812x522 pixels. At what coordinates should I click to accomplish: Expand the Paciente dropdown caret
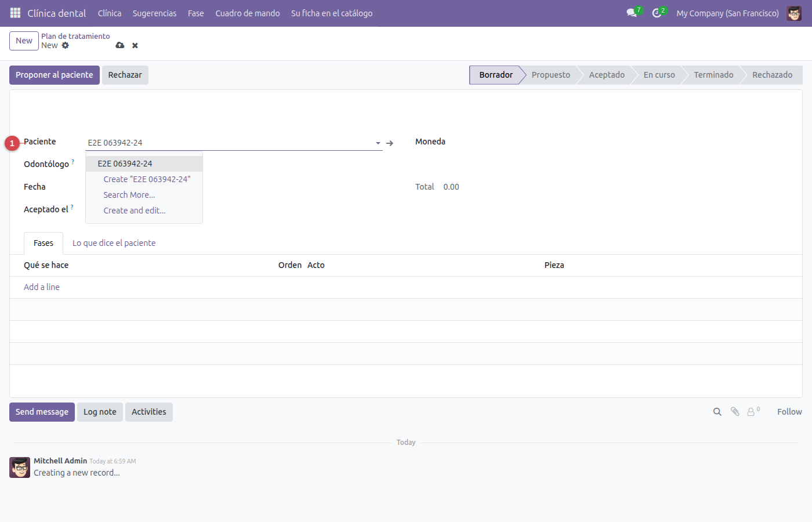(x=378, y=143)
